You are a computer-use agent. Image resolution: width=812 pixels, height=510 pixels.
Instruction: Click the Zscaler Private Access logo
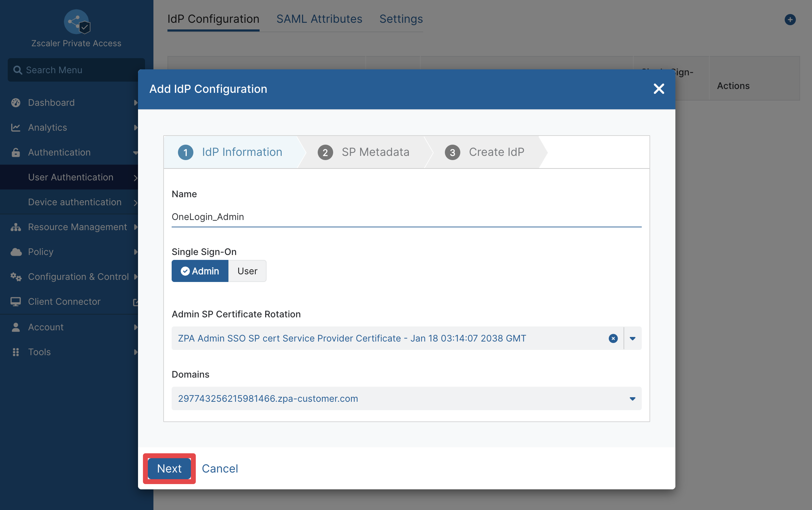pos(77,22)
